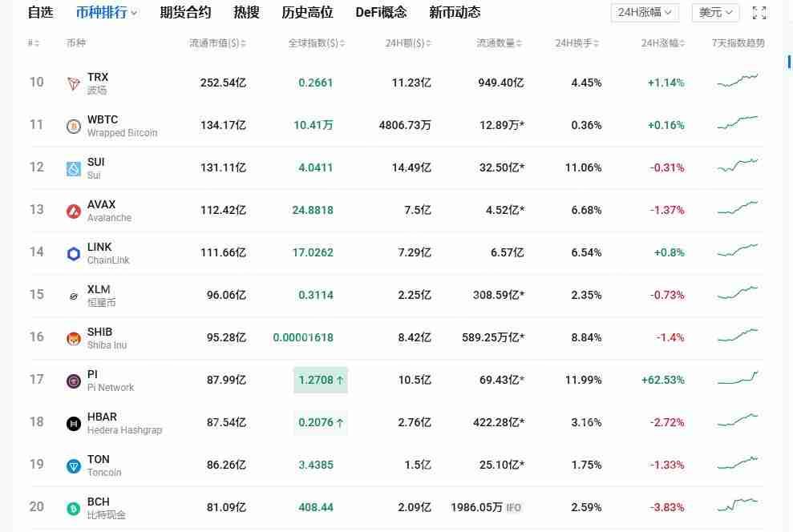Viewport: 793px width, 532px height.
Task: Click the Pi Network coin icon
Action: (x=73, y=380)
